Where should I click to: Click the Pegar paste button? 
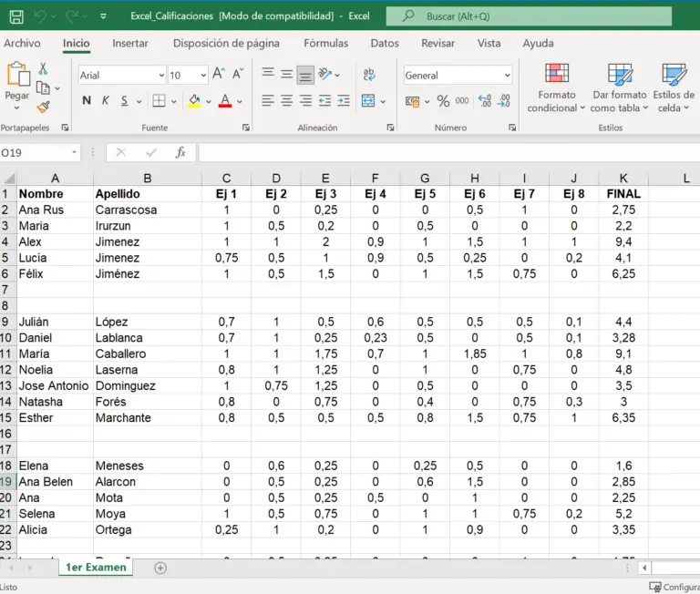point(17,82)
